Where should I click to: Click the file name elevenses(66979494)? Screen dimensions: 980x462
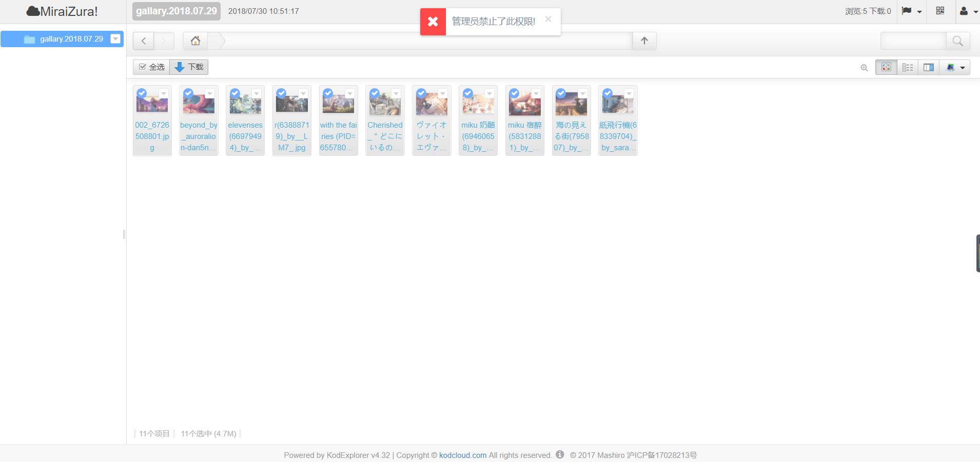245,136
